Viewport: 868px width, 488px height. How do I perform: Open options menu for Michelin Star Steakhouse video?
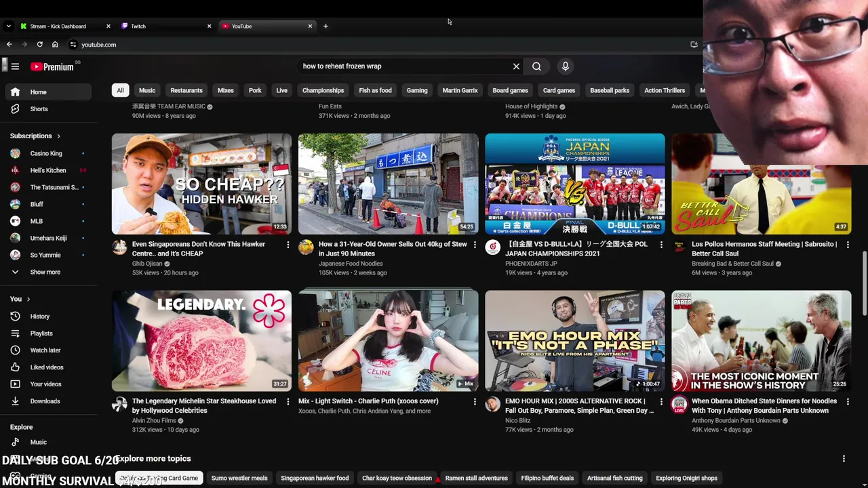(x=288, y=402)
